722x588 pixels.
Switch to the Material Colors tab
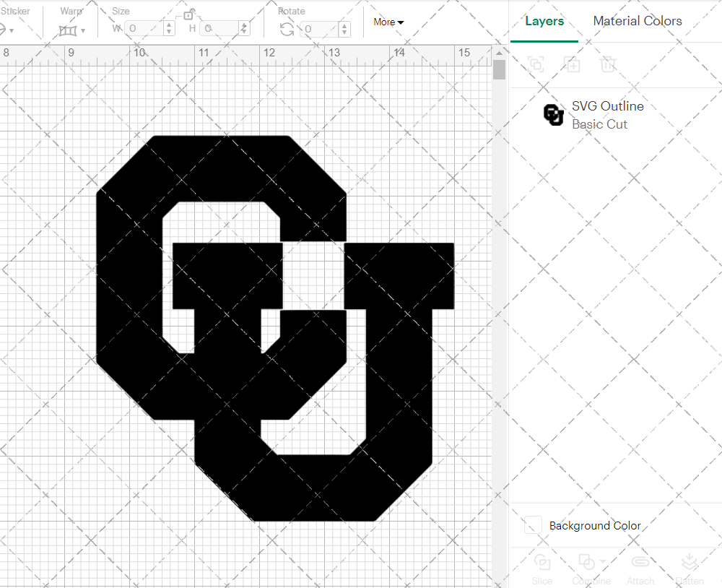(638, 21)
